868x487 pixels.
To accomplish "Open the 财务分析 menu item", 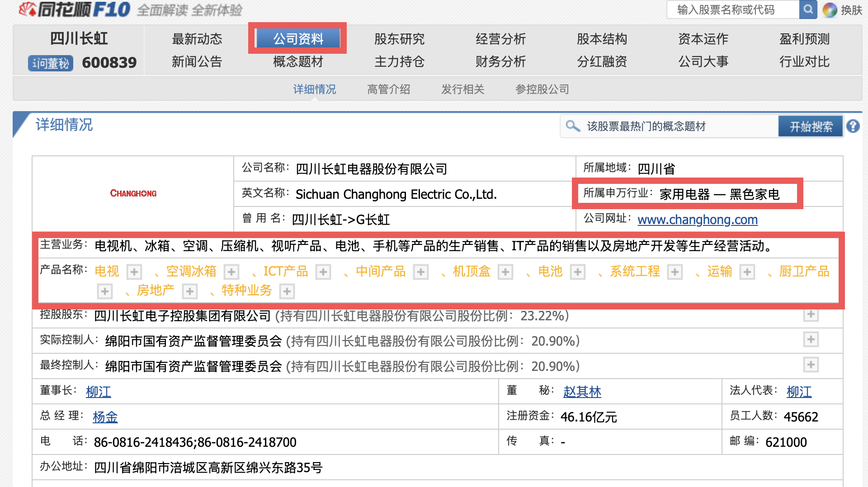I will pyautogui.click(x=501, y=61).
